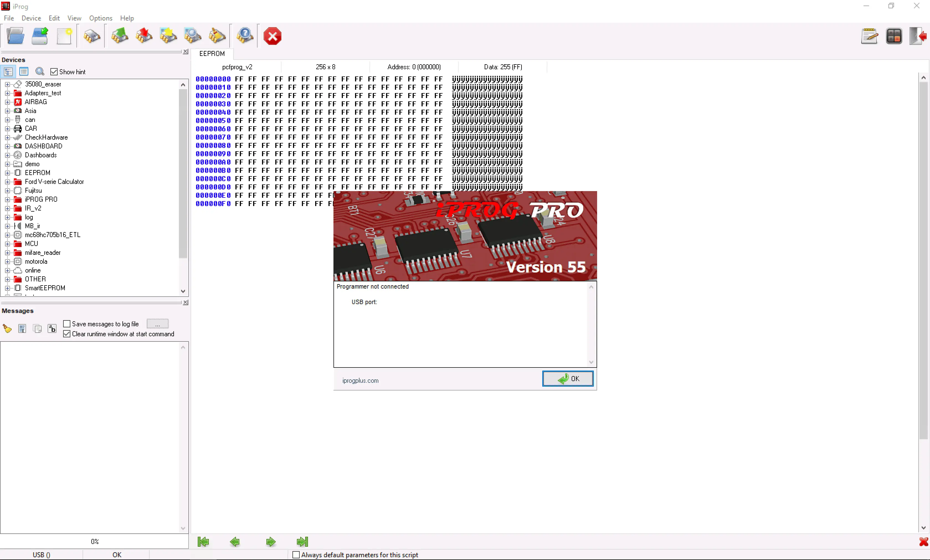Enable Save messages to log file
The image size is (930, 560).
coord(67,324)
